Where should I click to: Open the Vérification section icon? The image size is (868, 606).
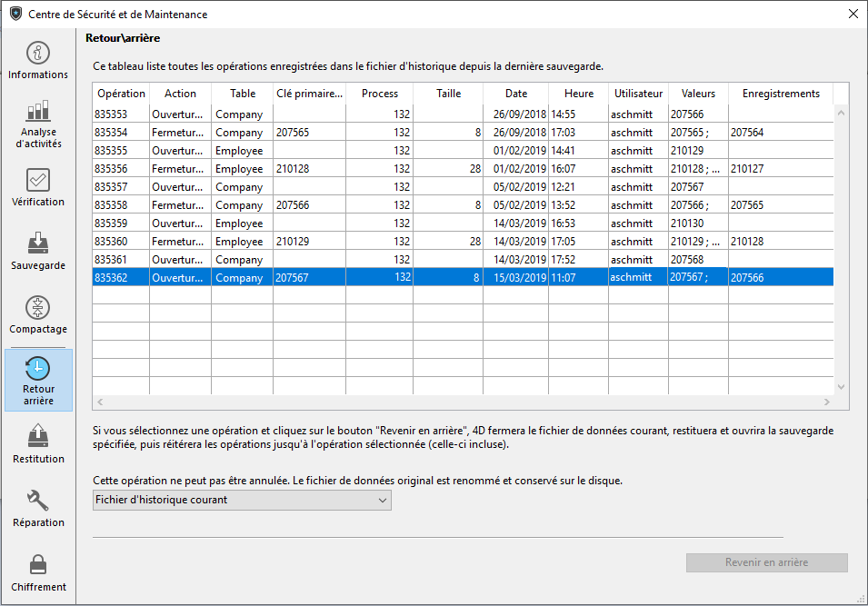[x=38, y=180]
